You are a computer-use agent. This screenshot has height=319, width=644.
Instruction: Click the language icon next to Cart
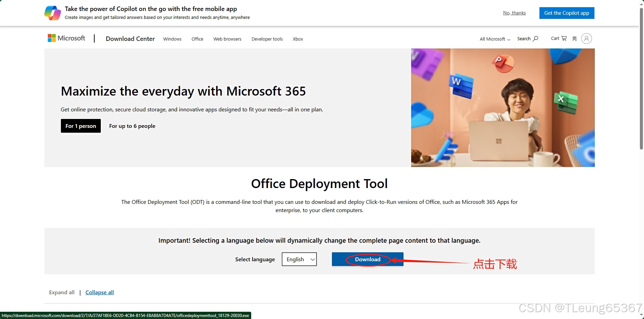[x=575, y=38]
